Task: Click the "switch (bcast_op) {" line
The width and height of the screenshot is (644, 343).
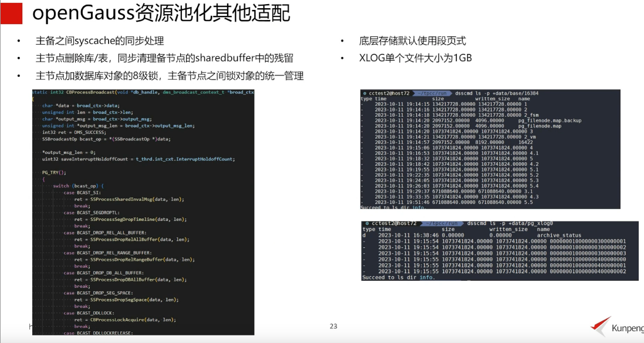Action: [x=78, y=186]
